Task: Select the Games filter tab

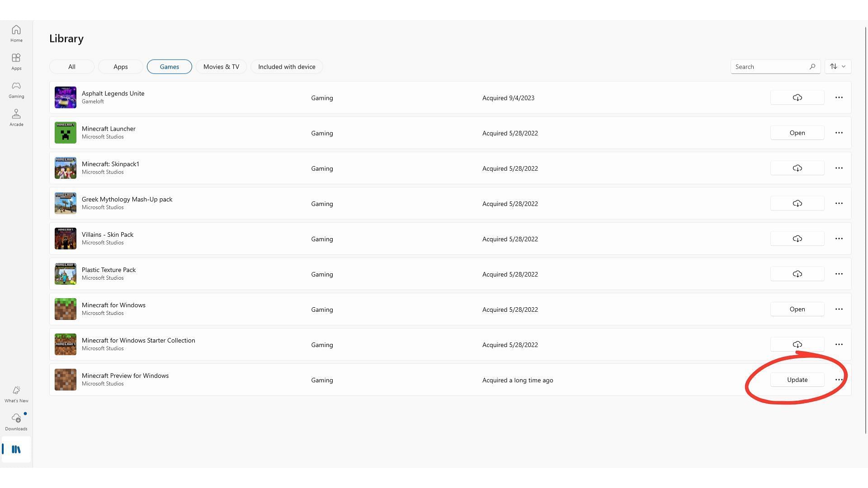Action: (x=169, y=66)
